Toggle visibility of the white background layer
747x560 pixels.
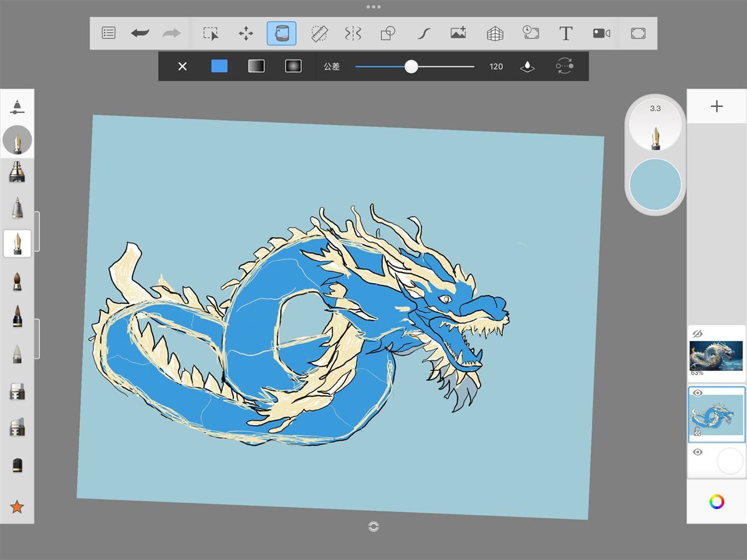pyautogui.click(x=697, y=452)
